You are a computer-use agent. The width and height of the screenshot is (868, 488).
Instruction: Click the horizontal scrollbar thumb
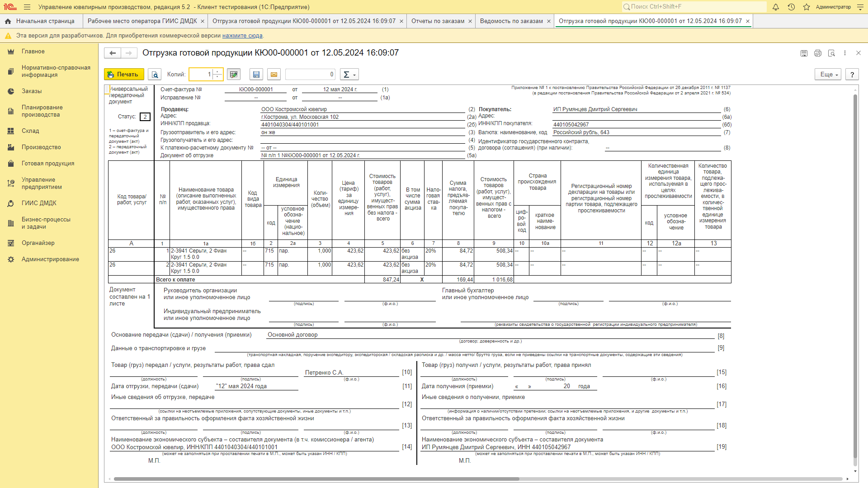[x=316, y=479]
